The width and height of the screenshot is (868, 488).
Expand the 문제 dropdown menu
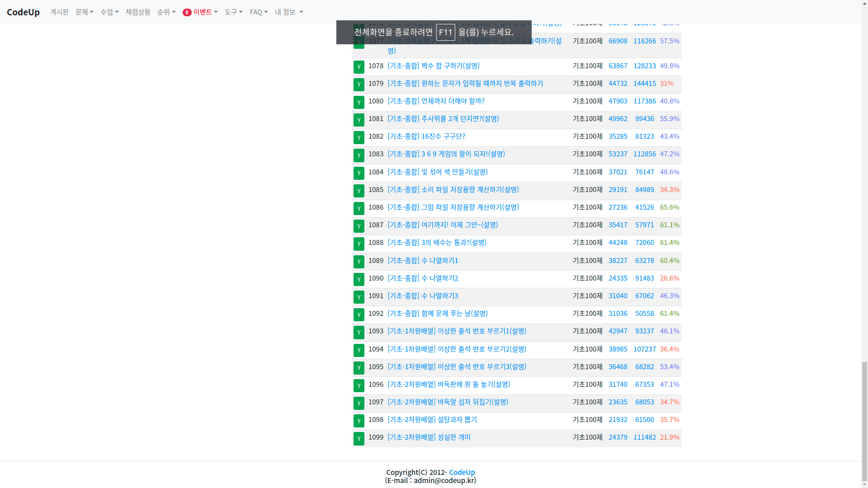tap(84, 12)
